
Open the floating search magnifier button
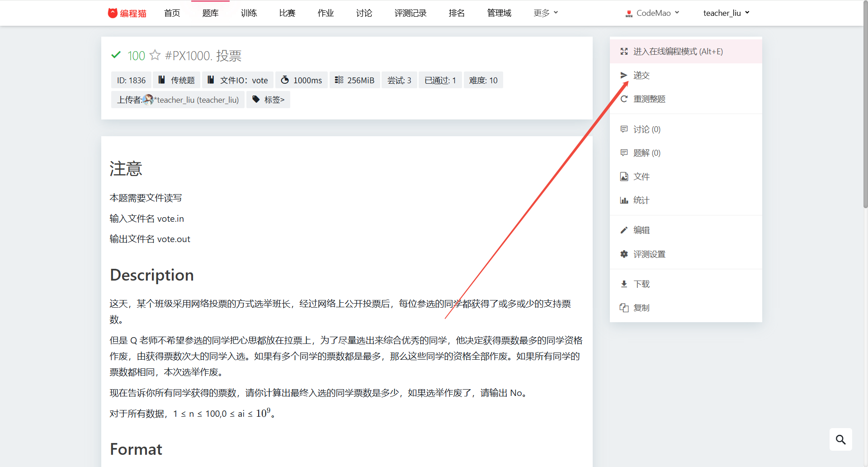click(840, 439)
